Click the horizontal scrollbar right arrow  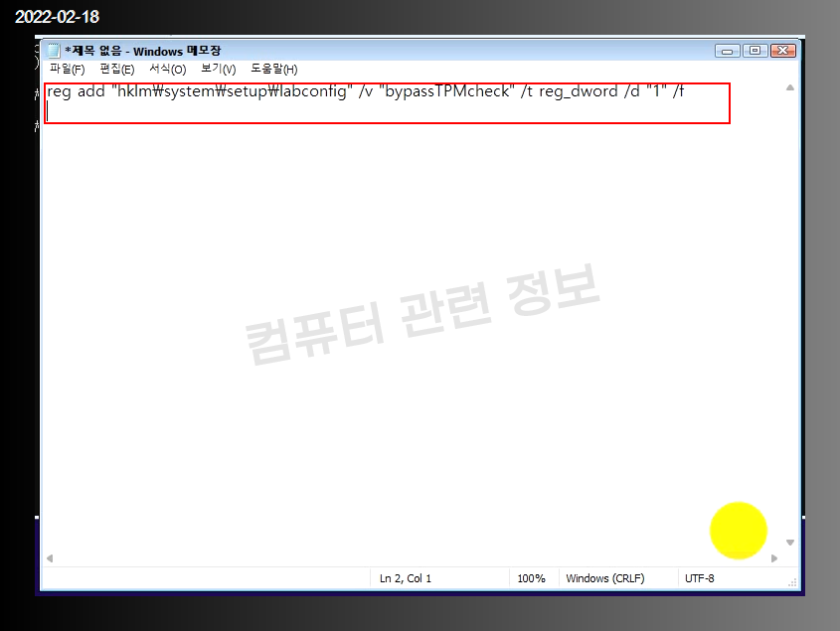pyautogui.click(x=774, y=558)
